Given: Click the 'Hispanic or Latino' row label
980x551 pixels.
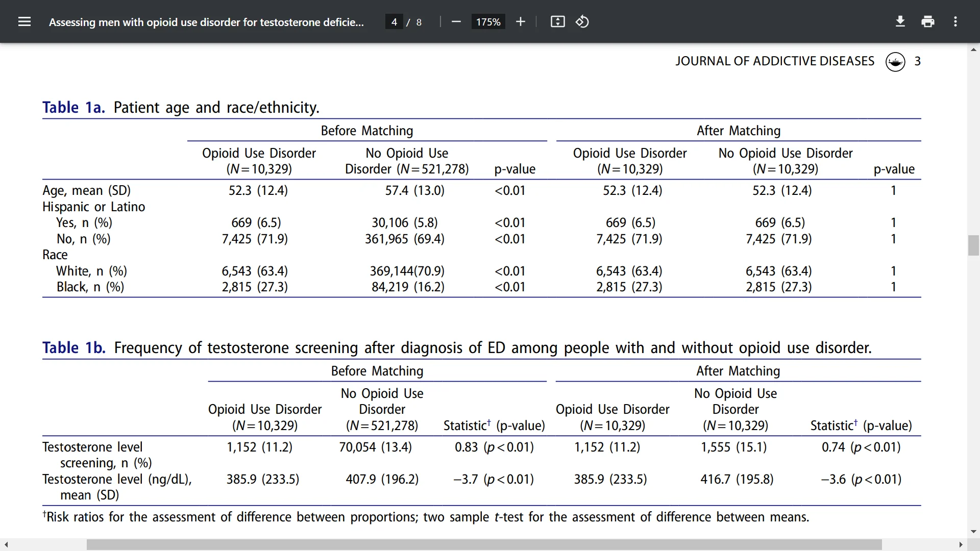Looking at the screenshot, I should tap(94, 207).
